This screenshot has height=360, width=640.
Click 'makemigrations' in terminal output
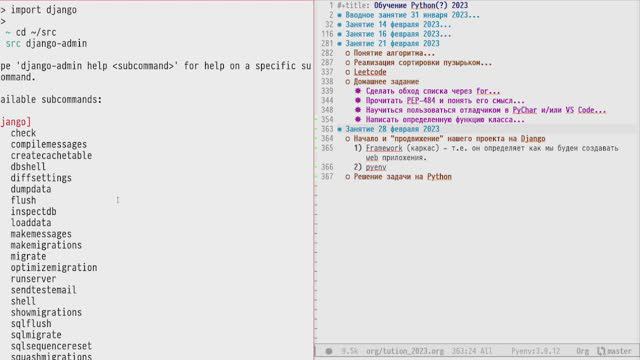coord(46,245)
